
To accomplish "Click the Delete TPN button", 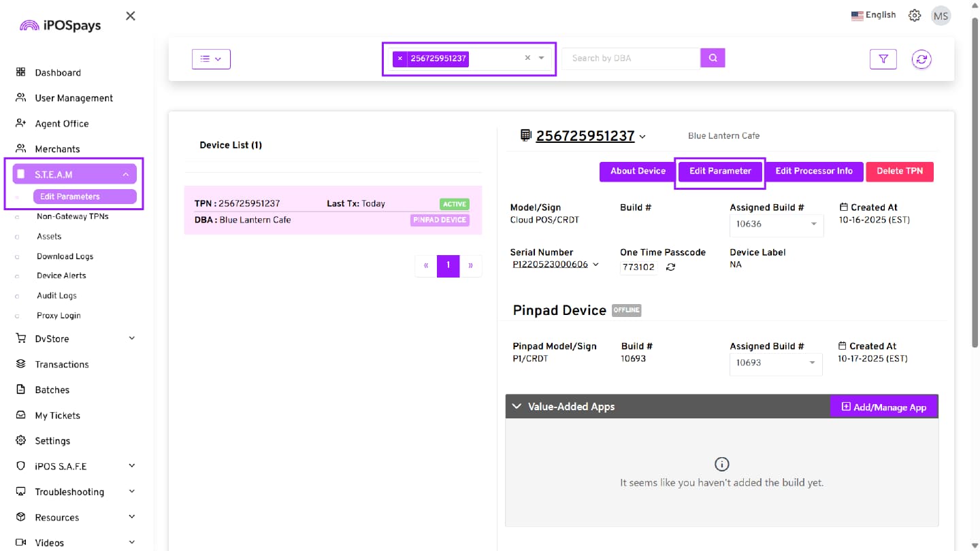I will (x=899, y=171).
